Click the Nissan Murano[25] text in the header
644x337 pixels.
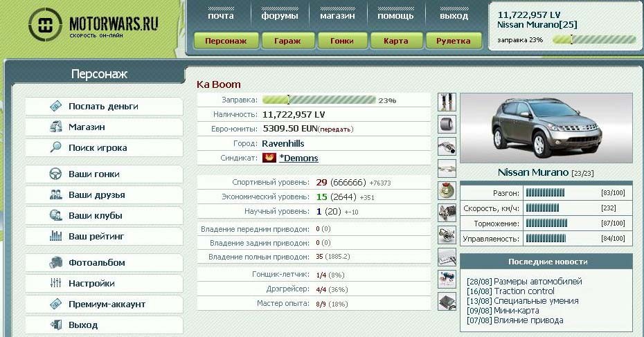pos(537,25)
